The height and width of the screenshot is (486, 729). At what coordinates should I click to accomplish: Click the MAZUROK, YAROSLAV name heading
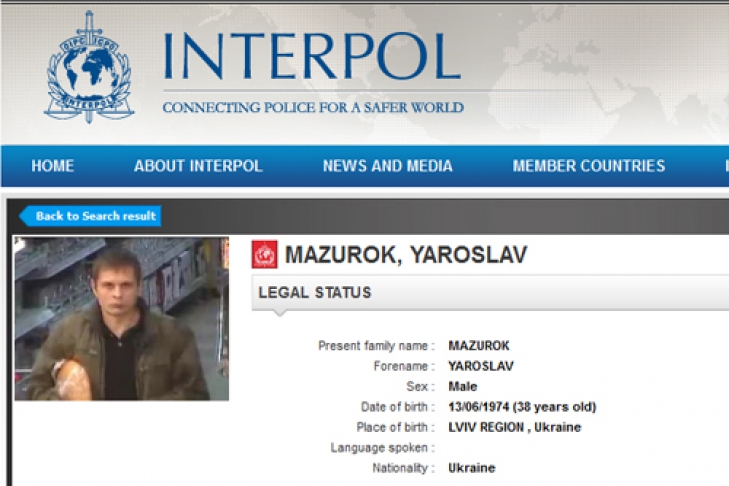(x=406, y=255)
